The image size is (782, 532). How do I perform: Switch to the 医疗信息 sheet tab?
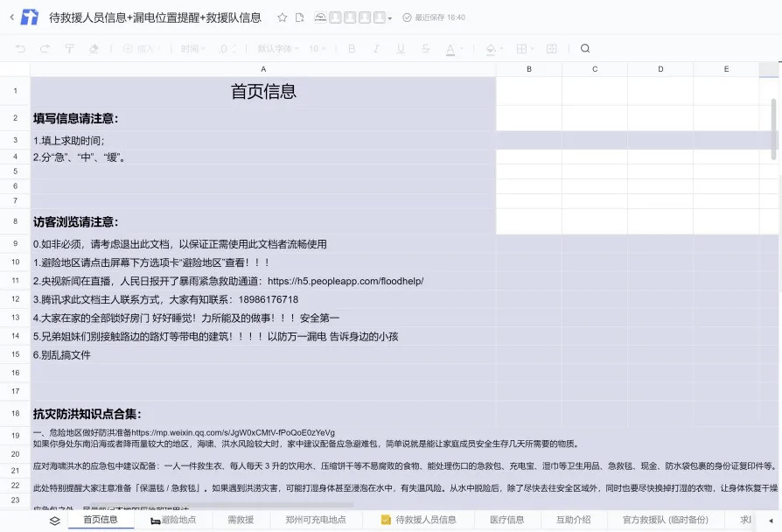pyautogui.click(x=507, y=520)
